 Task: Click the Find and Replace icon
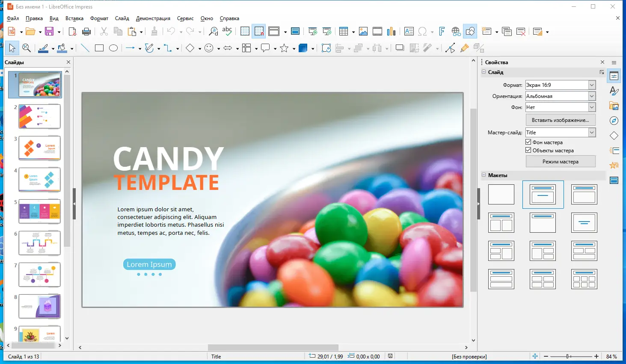pyautogui.click(x=213, y=31)
